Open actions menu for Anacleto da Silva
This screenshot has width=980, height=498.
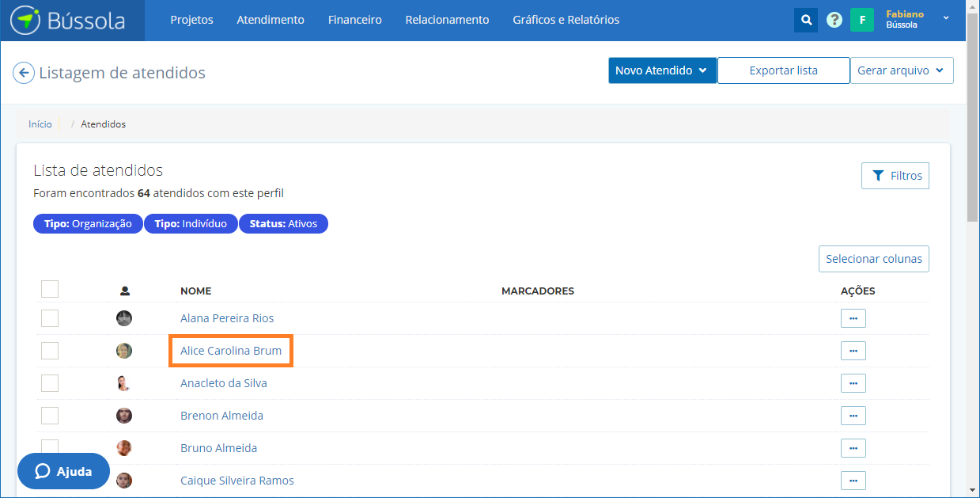coord(853,383)
